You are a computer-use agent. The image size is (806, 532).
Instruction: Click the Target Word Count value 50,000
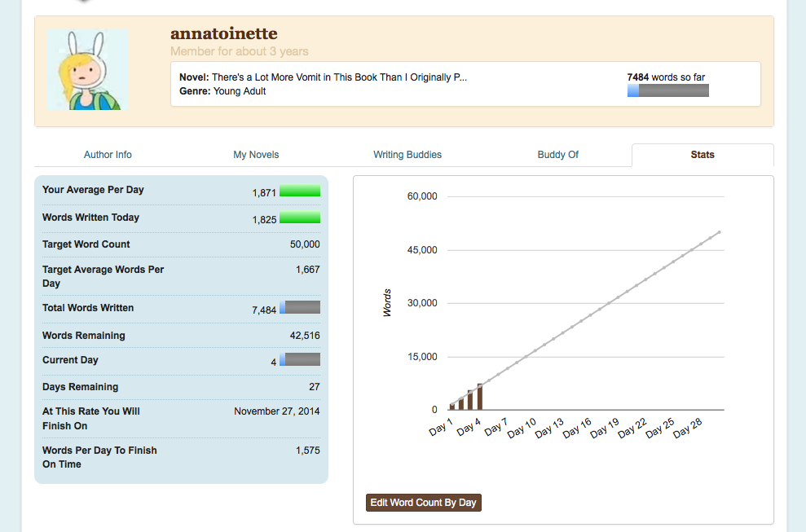point(305,244)
